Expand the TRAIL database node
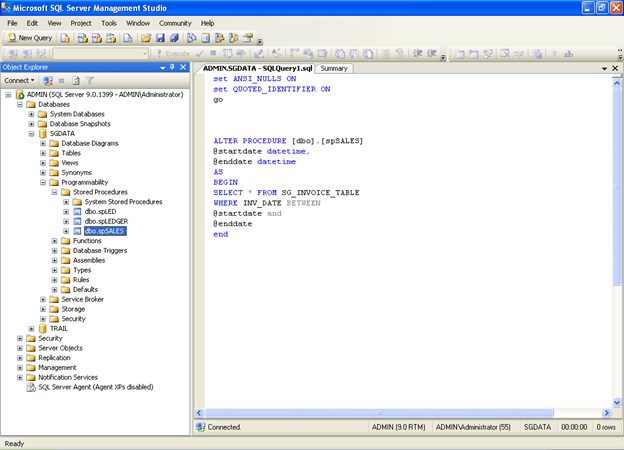 click(x=31, y=329)
